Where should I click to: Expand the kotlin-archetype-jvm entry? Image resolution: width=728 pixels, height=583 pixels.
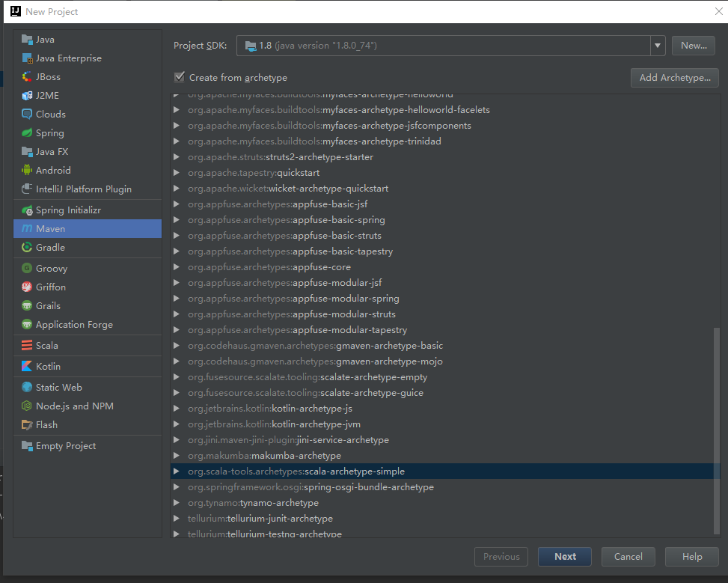pyautogui.click(x=177, y=424)
